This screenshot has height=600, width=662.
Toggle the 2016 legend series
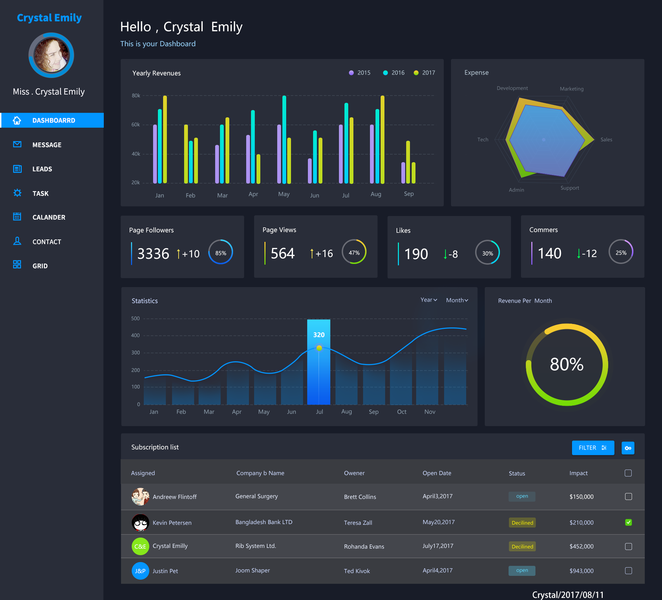pyautogui.click(x=393, y=73)
